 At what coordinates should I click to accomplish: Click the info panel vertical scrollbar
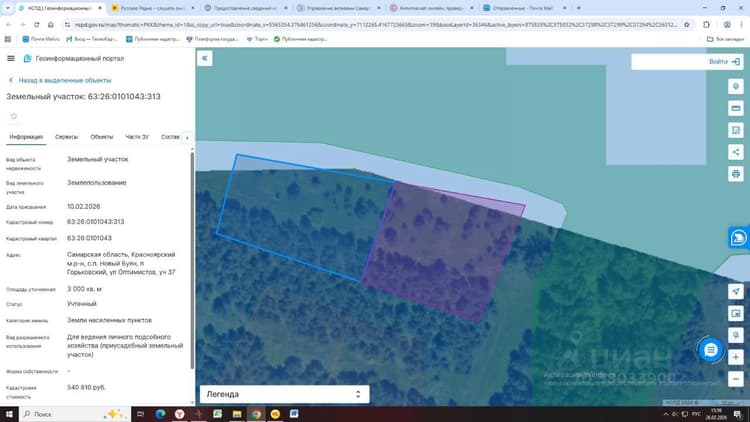(x=192, y=261)
